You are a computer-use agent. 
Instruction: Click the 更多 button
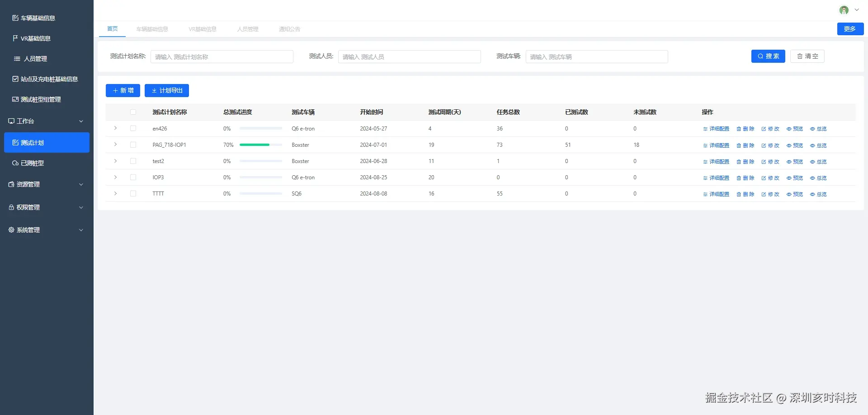tap(850, 29)
